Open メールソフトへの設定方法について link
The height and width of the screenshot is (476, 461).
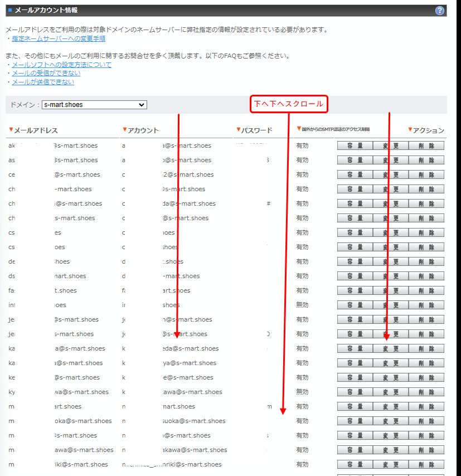(61, 65)
